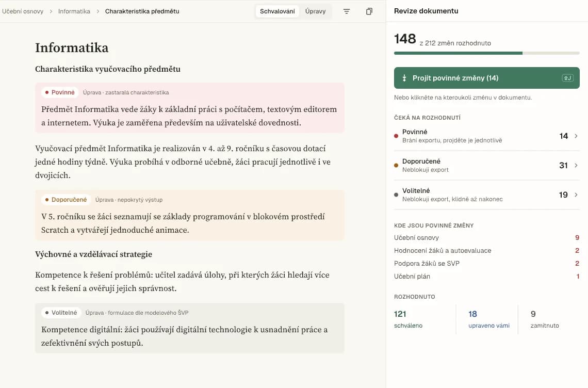Click label Úprava · nepokrytý výstup
Viewport: 588px width, 388px height.
[128, 200]
